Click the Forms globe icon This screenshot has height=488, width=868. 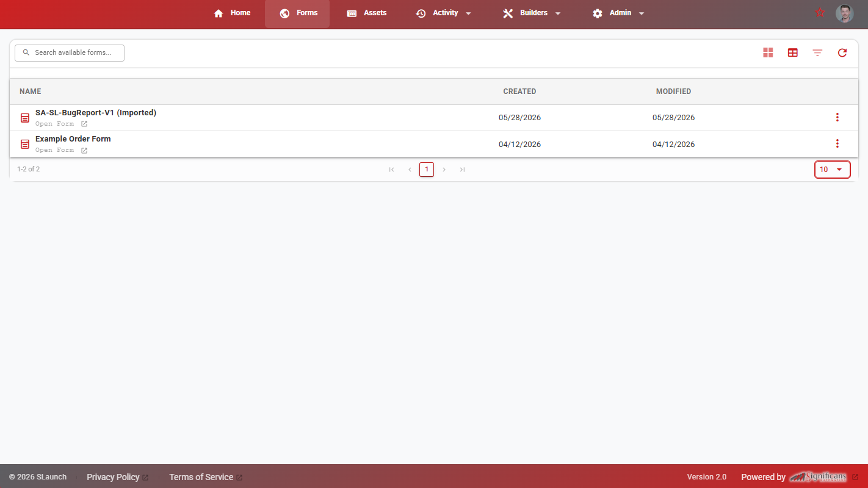pyautogui.click(x=284, y=13)
